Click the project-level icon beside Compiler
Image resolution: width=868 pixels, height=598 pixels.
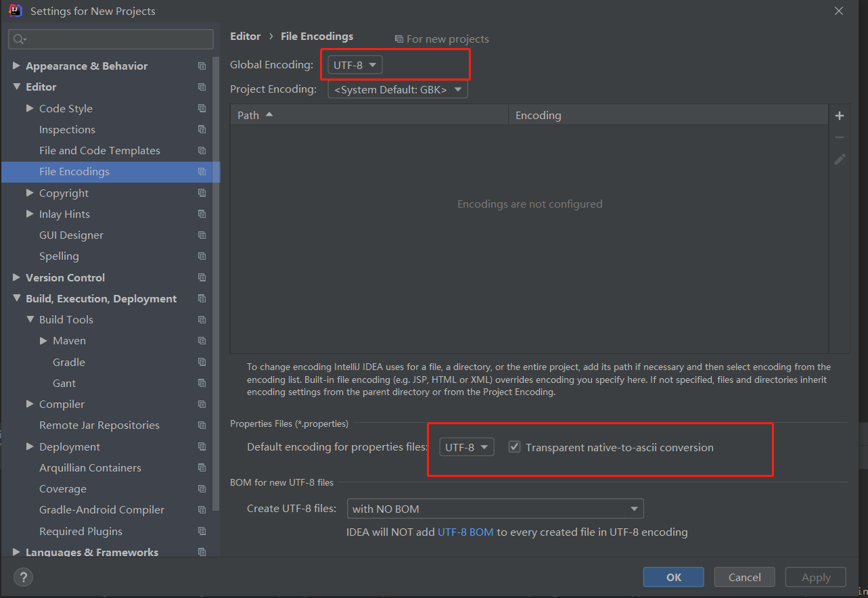pos(202,404)
